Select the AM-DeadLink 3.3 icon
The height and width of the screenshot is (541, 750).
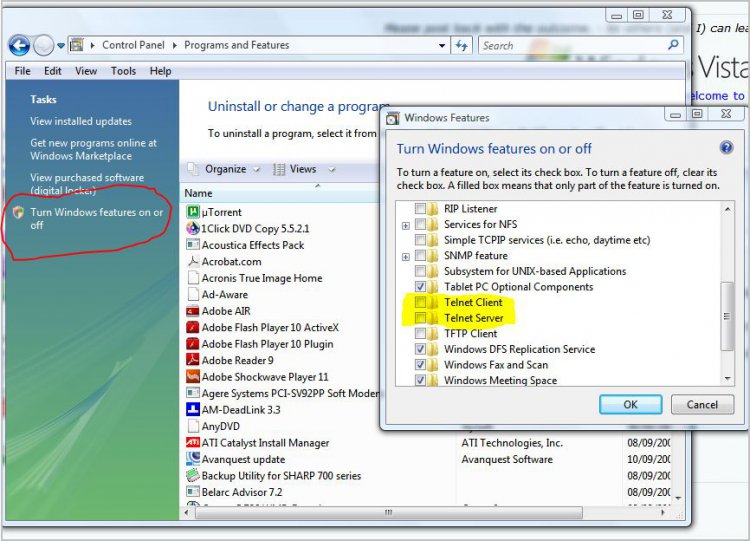click(x=193, y=409)
